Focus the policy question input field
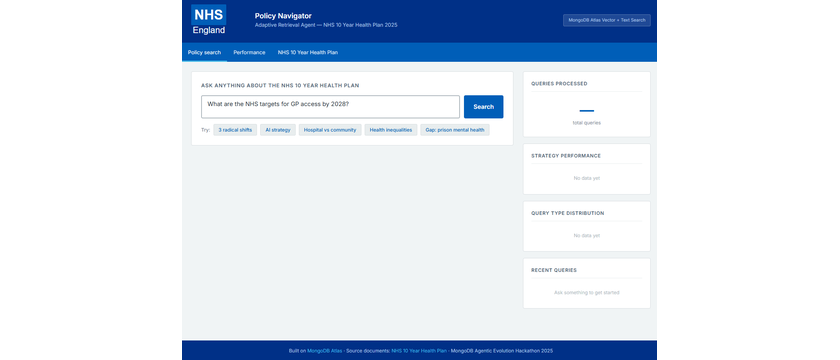This screenshot has width=840, height=360. [x=330, y=107]
